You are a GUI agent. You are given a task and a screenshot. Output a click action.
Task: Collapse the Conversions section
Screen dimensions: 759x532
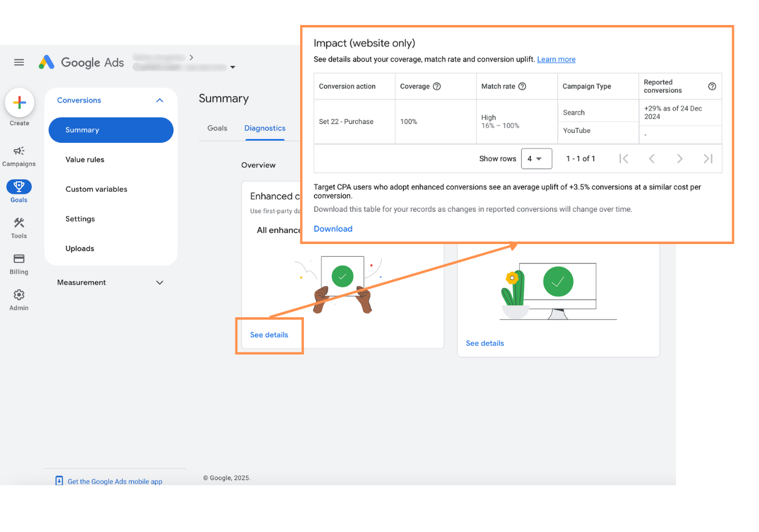(160, 100)
